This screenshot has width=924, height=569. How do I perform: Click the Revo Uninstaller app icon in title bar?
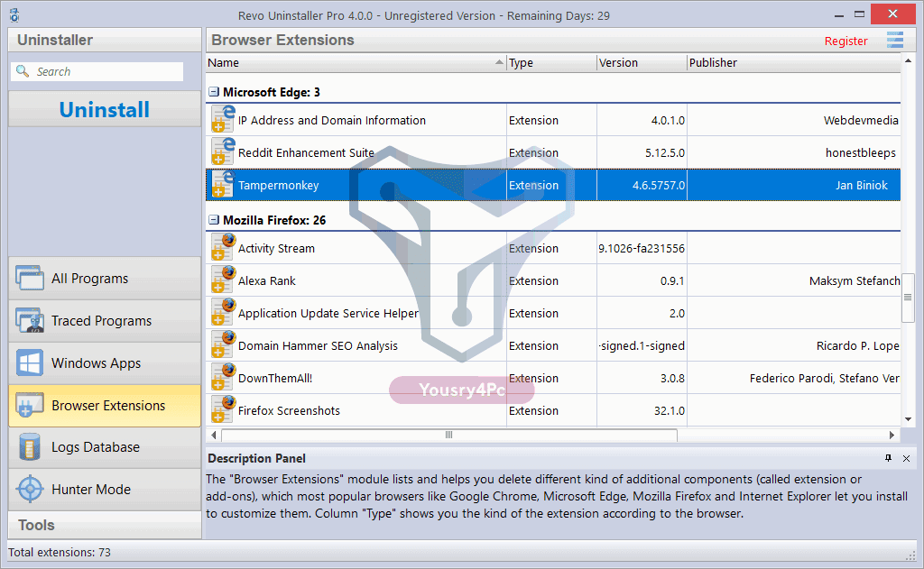pyautogui.click(x=14, y=15)
